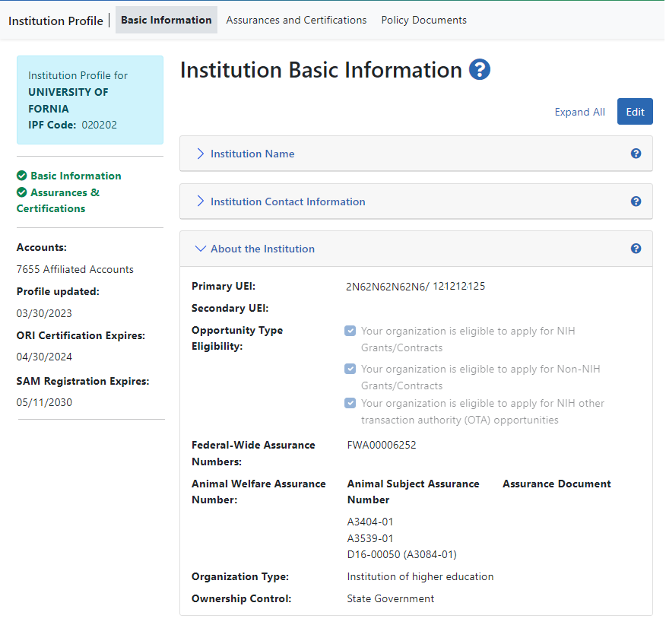Image resolution: width=666 pixels, height=644 pixels.
Task: Open help icon in Institution Name row
Action: pos(636,154)
